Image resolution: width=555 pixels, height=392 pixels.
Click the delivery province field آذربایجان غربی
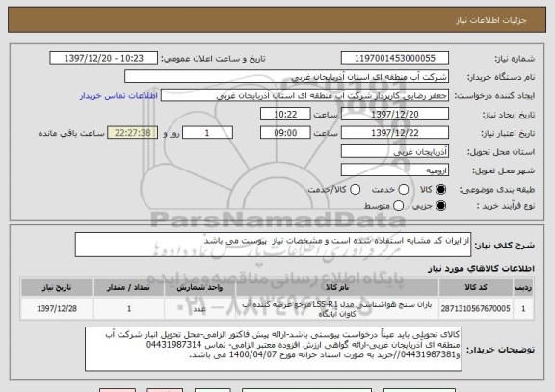(395, 151)
